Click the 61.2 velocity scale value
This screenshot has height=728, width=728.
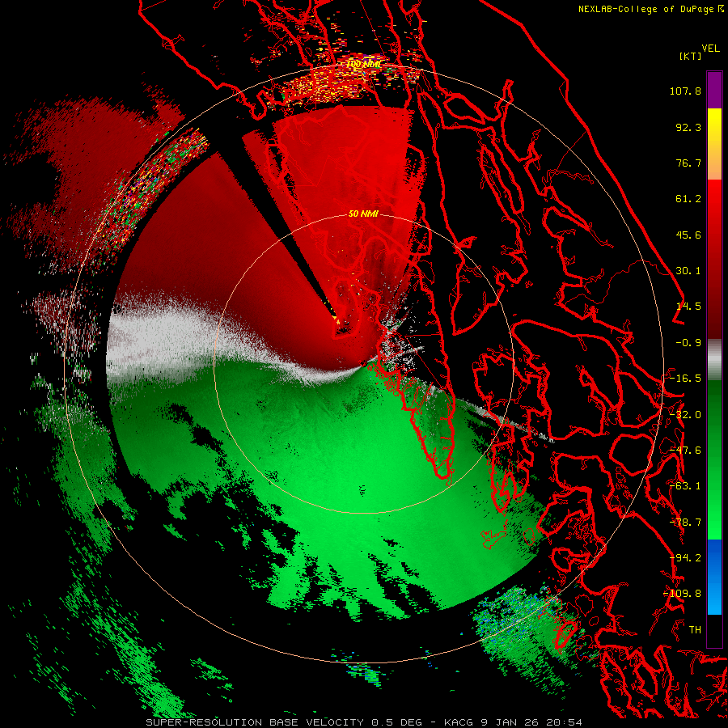pyautogui.click(x=688, y=199)
